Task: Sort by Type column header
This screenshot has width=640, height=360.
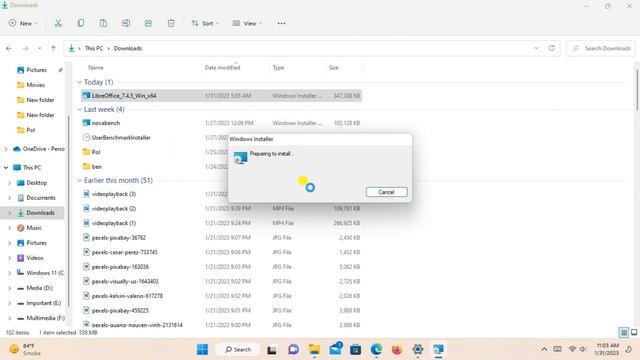Action: click(278, 67)
